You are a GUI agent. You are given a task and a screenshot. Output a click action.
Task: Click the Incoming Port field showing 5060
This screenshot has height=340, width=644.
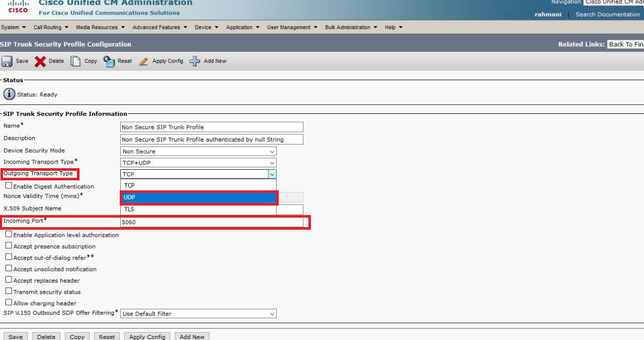(212, 222)
